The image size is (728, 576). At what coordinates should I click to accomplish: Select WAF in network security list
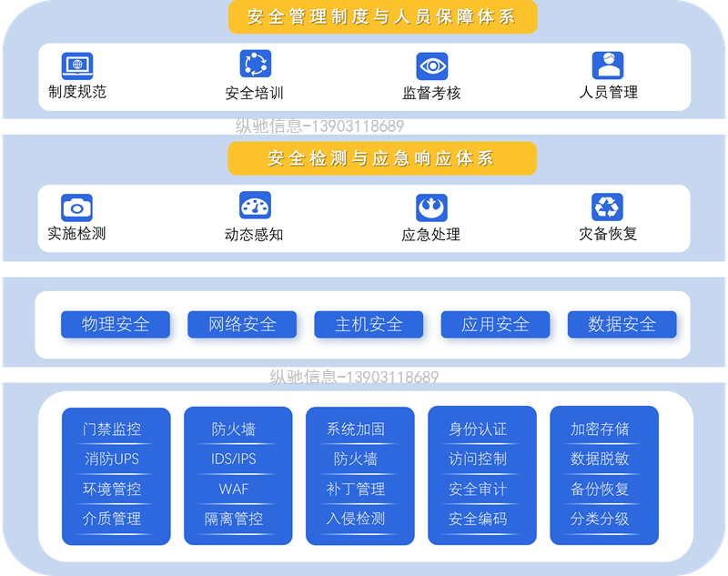pos(234,489)
